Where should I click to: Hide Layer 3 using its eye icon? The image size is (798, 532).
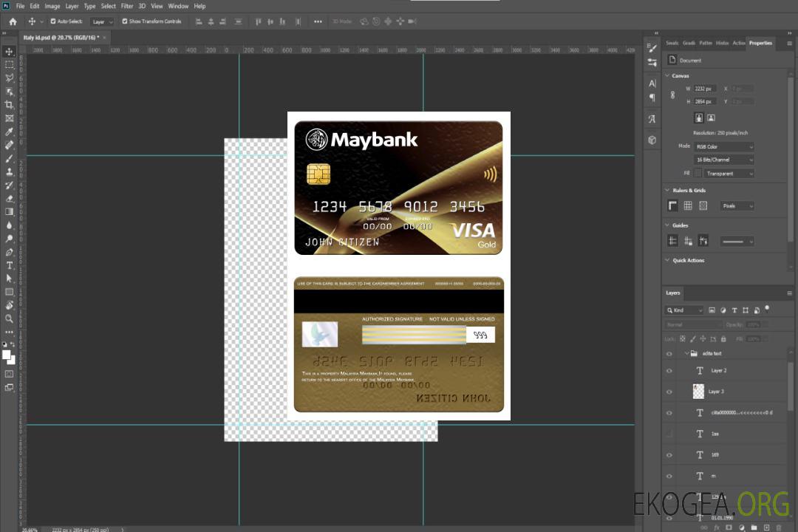pos(669,392)
